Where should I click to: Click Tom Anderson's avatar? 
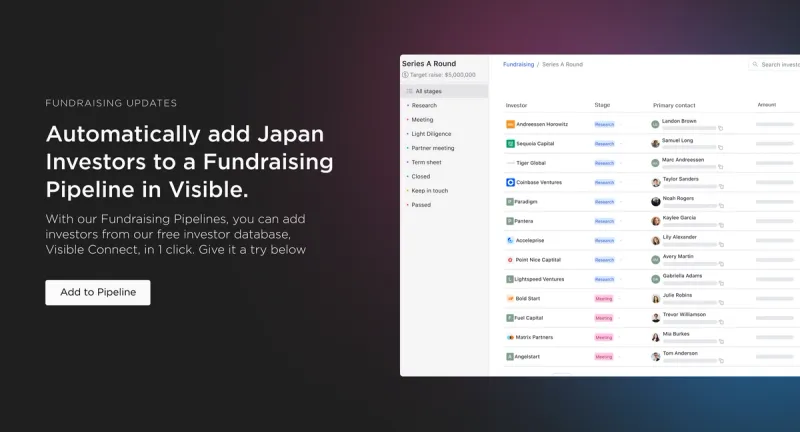656,357
